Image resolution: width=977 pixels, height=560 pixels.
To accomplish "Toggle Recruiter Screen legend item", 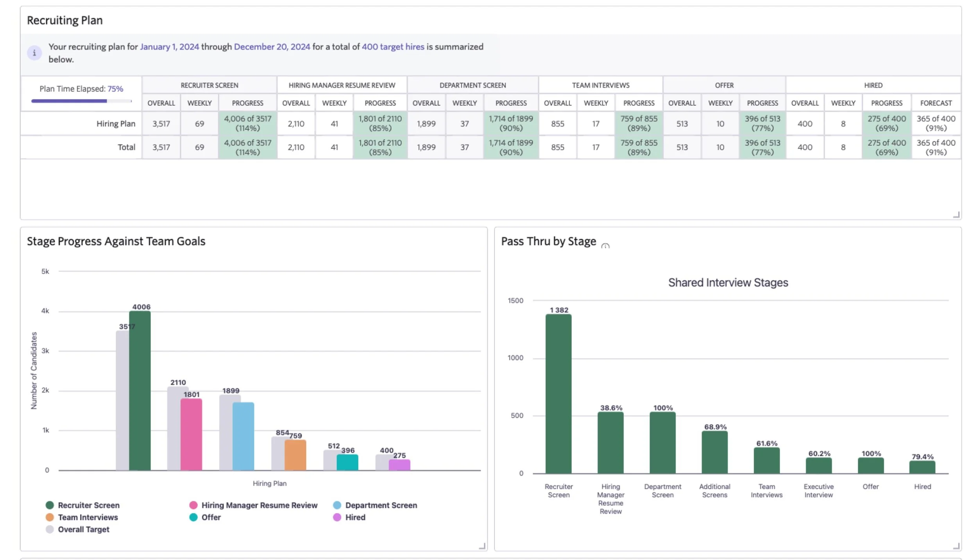I will pos(83,505).
